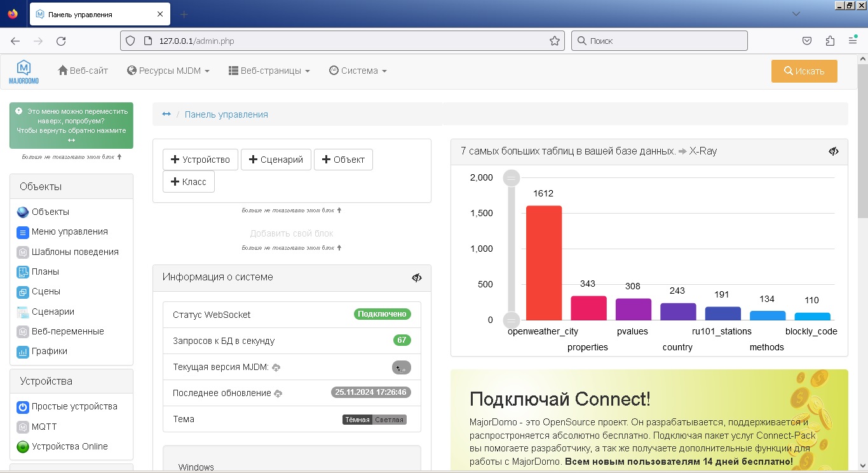The height and width of the screenshot is (473, 868).
Task: Click the breadcrumb double-arrow menu icon
Action: pos(166,114)
